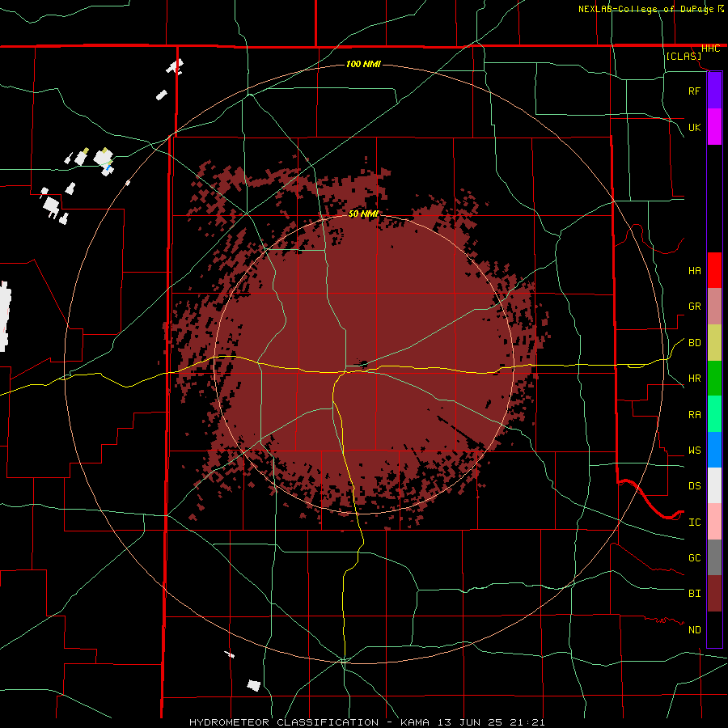Click the 100 NMI range ring label
Image resolution: width=728 pixels, height=728 pixels.
(363, 64)
